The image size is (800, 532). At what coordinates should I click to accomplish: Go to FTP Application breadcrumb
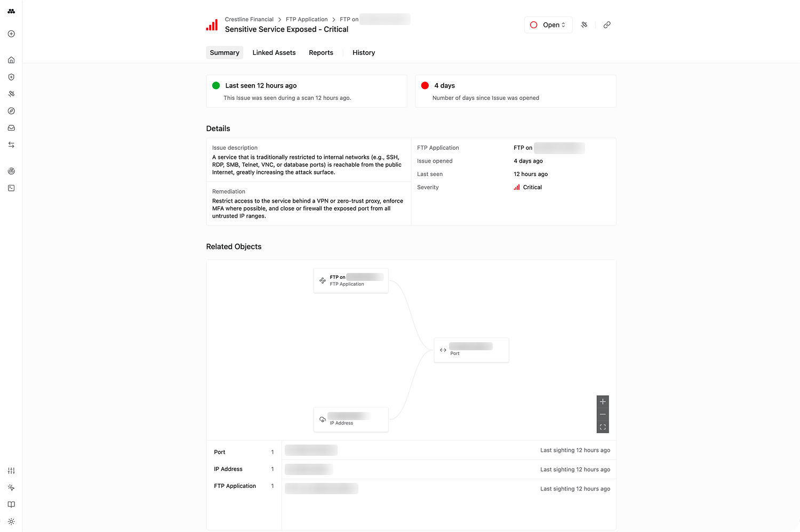307,19
